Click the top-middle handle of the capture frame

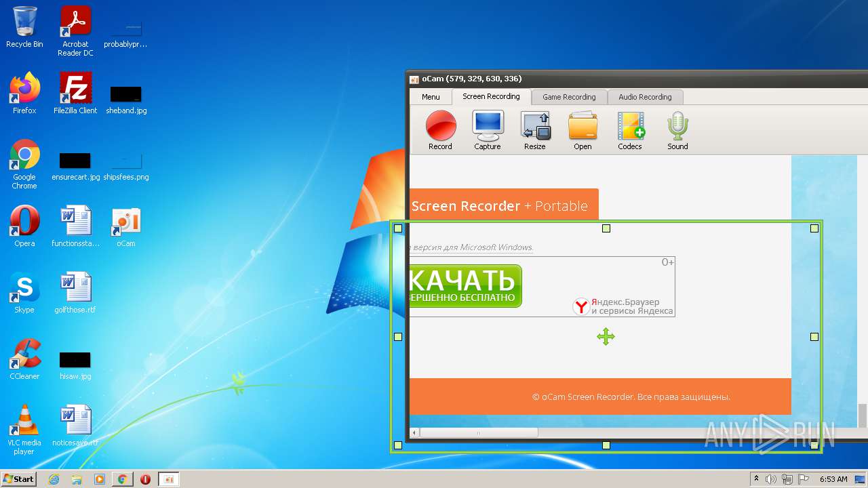point(606,228)
